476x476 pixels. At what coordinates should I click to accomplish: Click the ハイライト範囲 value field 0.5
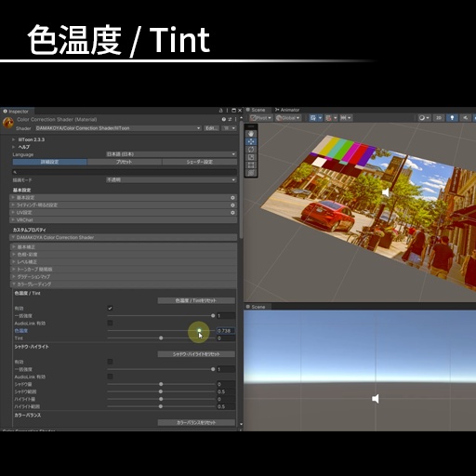click(x=226, y=406)
